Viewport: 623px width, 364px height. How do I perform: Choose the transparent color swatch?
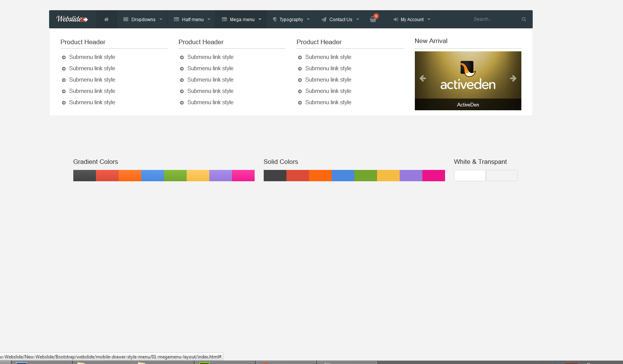click(x=502, y=176)
